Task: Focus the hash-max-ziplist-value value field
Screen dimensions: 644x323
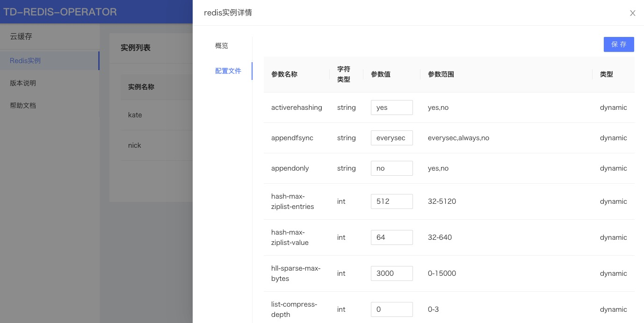Action: point(392,237)
